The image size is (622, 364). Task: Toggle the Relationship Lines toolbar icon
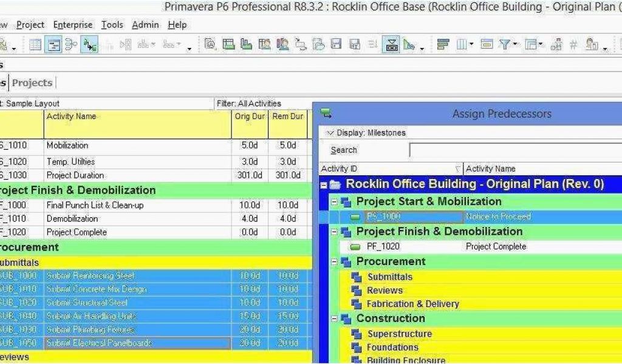click(x=89, y=44)
